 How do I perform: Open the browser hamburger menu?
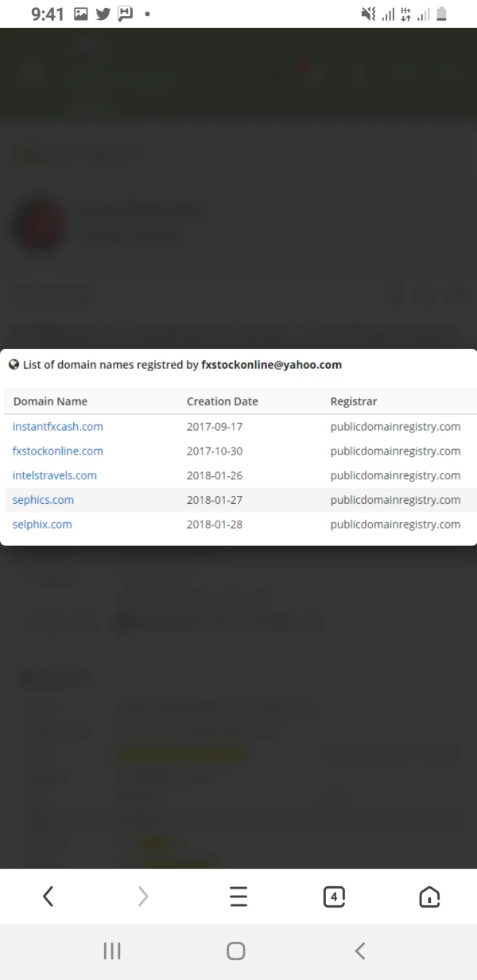click(x=238, y=897)
